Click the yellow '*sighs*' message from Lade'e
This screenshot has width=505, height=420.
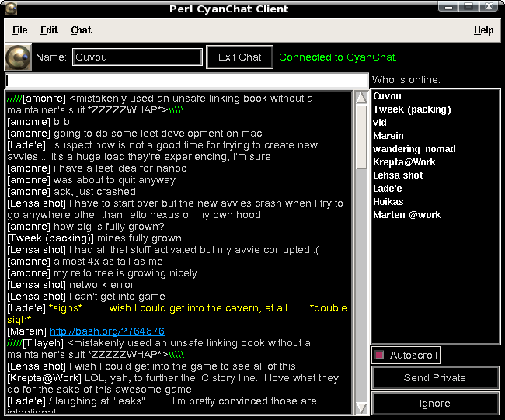[177, 314]
